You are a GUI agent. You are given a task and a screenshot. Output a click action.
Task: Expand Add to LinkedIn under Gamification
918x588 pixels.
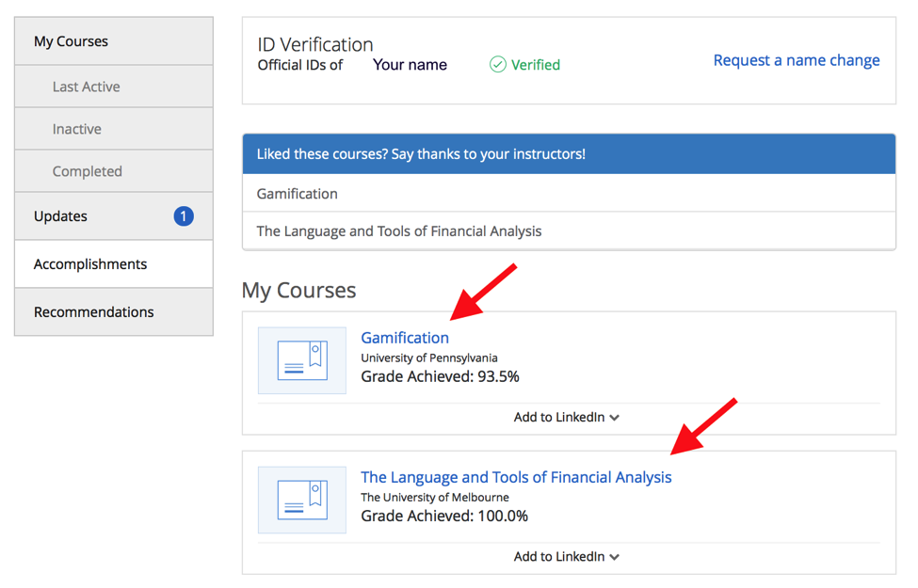coord(567,417)
